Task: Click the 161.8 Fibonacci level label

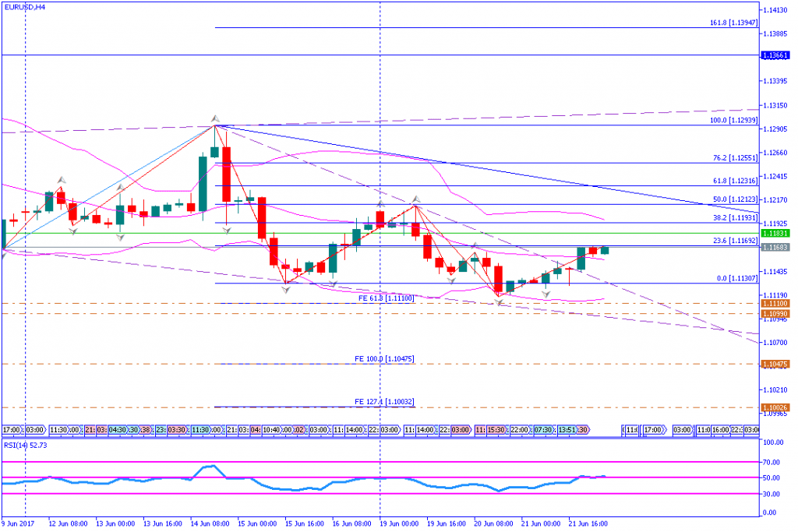Action: pyautogui.click(x=728, y=23)
